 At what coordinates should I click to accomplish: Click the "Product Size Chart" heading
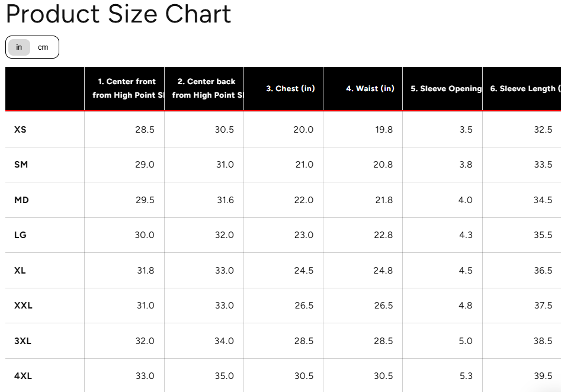point(118,14)
